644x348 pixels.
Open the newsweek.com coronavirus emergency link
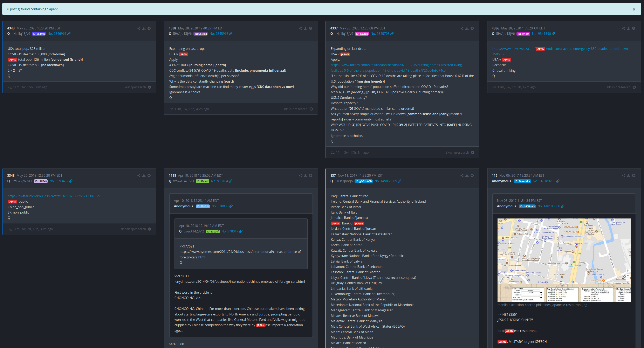tap(561, 51)
